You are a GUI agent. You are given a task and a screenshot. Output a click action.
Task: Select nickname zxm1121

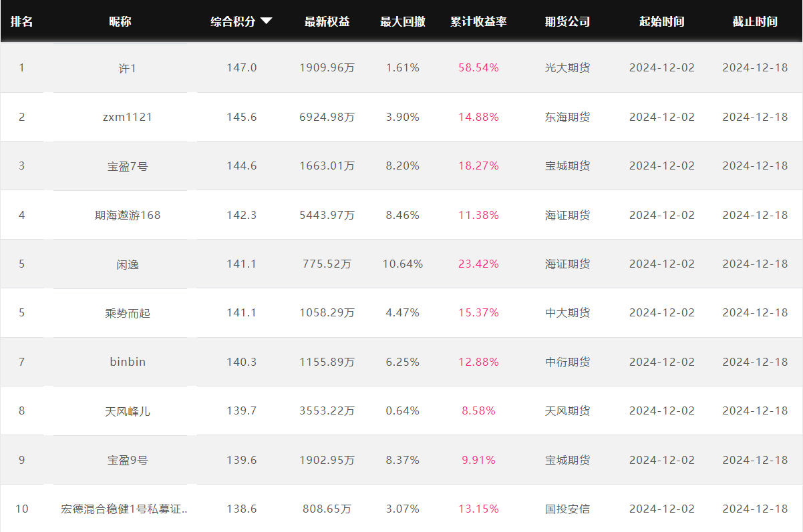pyautogui.click(x=127, y=117)
